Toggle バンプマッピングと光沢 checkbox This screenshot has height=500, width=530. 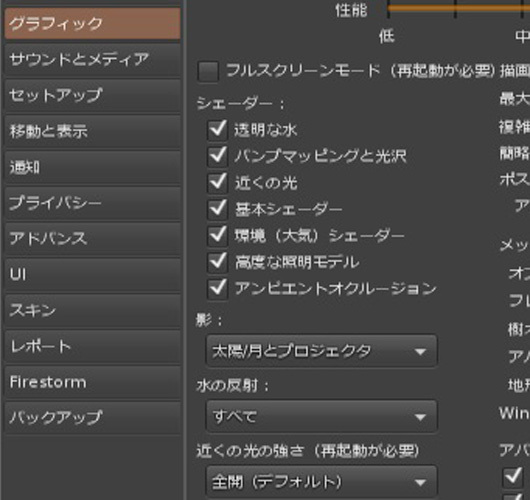(x=217, y=156)
